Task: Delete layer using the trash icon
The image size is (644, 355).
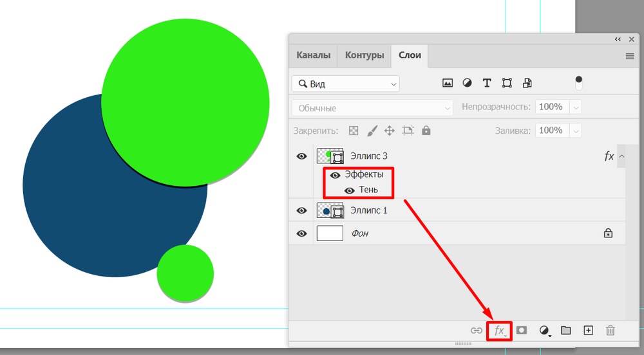Action: coord(611,331)
